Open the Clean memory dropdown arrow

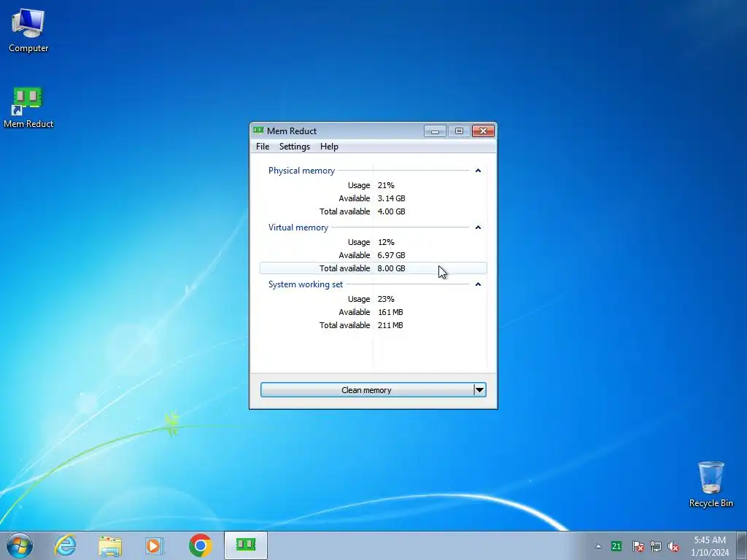pyautogui.click(x=479, y=390)
